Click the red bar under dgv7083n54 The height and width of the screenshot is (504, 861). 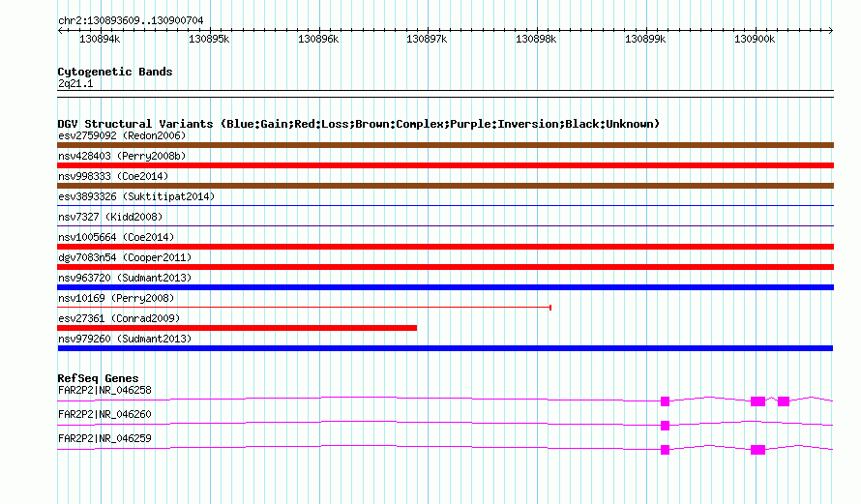tap(445, 267)
